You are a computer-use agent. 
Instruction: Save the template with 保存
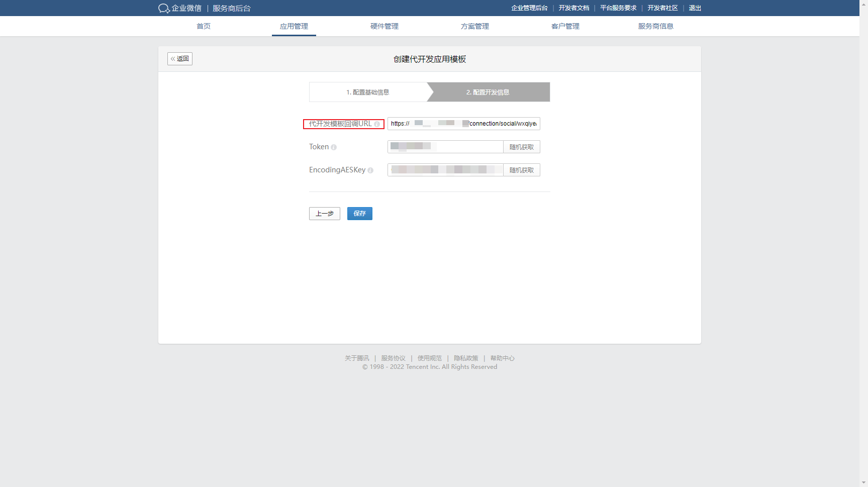pos(360,214)
